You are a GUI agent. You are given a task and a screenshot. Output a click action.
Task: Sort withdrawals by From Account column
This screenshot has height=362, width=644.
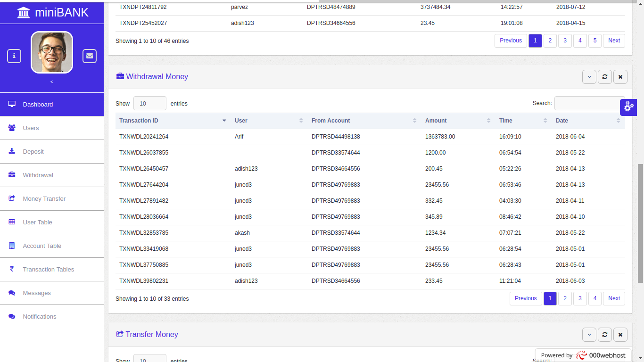click(364, 121)
